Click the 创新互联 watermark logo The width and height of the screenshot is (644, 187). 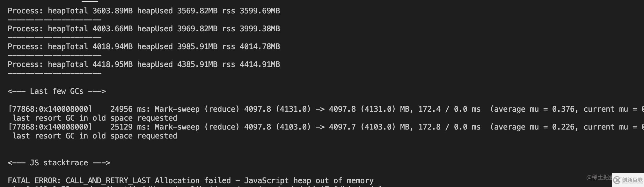(628, 180)
